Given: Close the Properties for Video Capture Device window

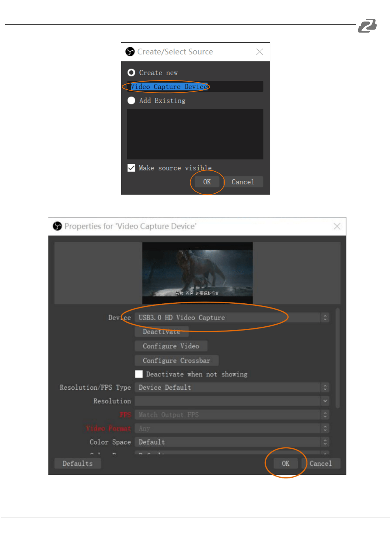Looking at the screenshot, I should pos(337,226).
